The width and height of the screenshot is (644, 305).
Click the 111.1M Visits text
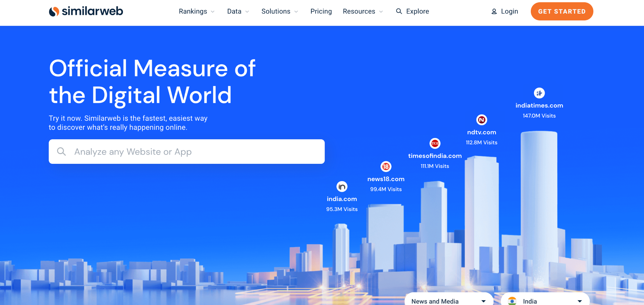pos(435,166)
